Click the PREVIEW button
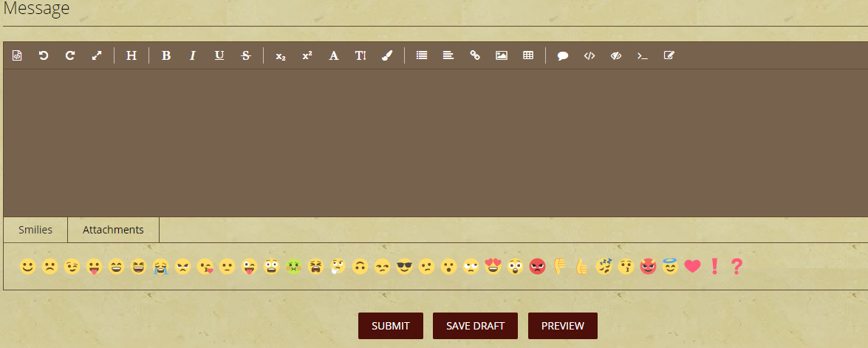This screenshot has width=868, height=348. (x=563, y=326)
